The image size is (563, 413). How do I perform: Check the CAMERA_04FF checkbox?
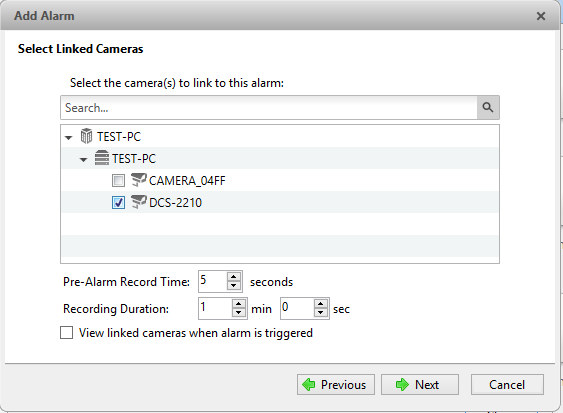(118, 180)
